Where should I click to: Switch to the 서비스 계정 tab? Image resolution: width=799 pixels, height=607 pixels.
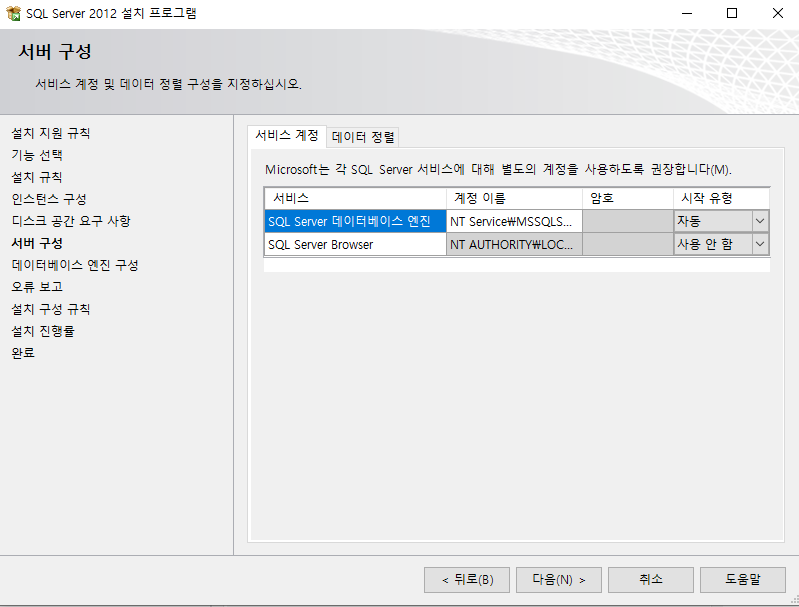coord(287,136)
